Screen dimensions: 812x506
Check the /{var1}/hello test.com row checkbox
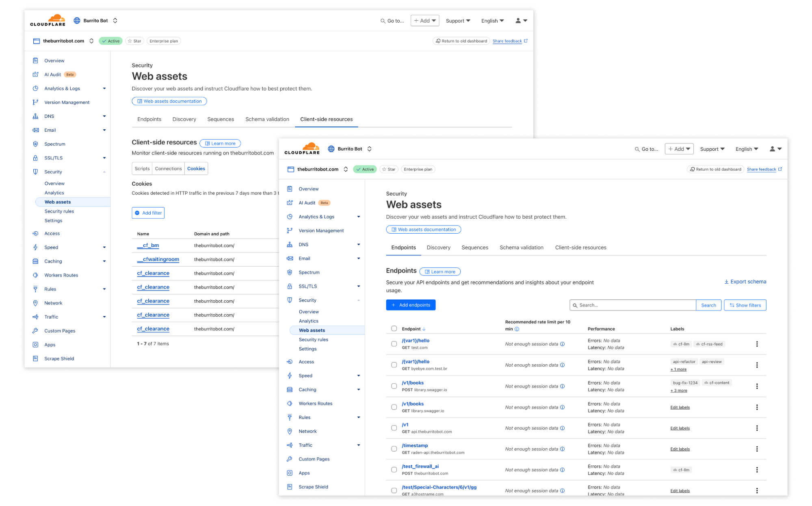[394, 344]
